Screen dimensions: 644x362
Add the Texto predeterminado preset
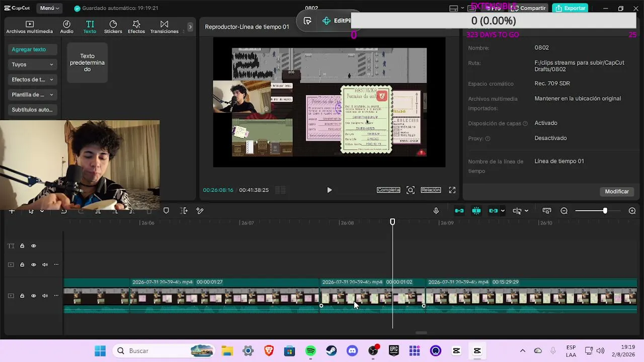pos(87,62)
